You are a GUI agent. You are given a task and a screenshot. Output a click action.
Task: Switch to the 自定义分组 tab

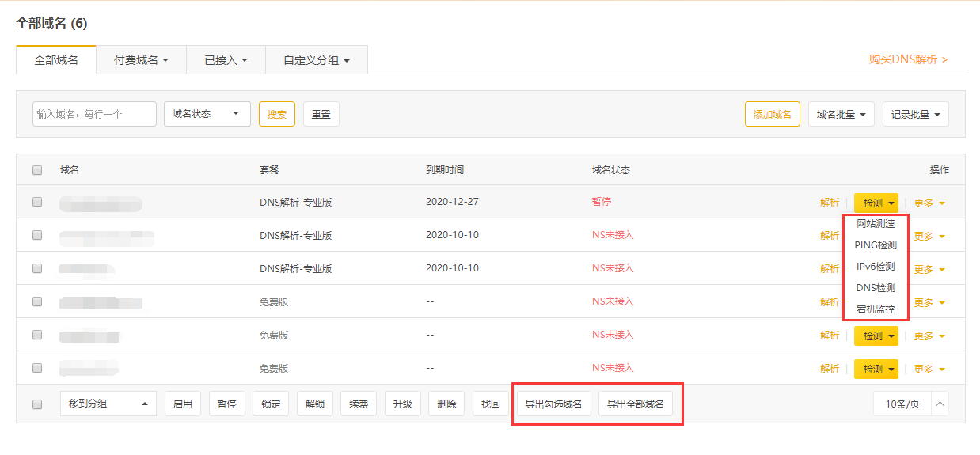[316, 60]
